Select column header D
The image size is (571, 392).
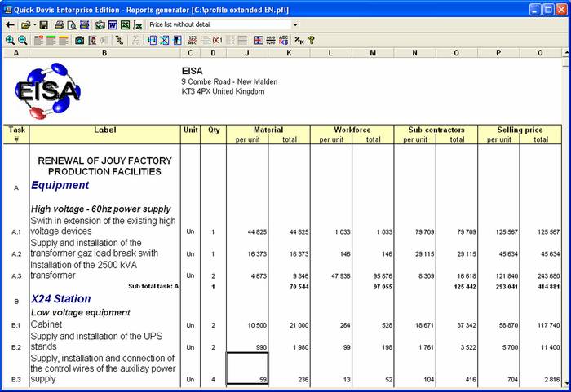coord(213,53)
